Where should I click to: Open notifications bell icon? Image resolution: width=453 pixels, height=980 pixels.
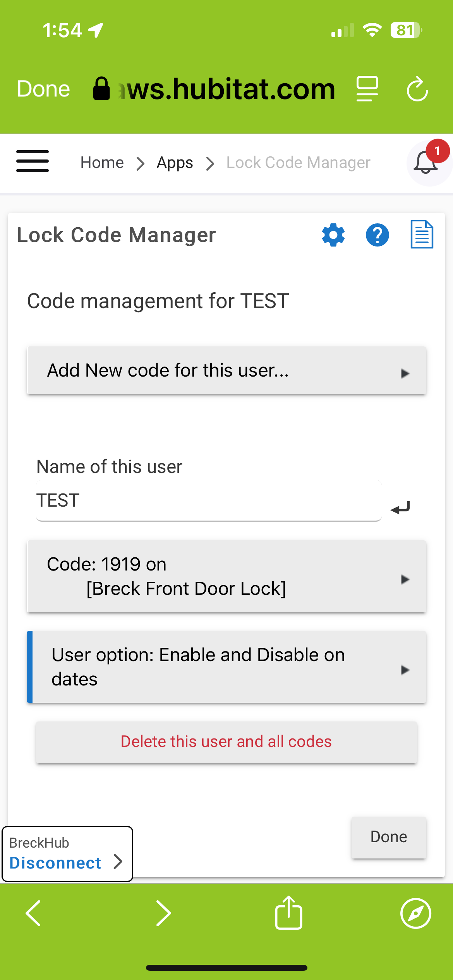pos(426,163)
